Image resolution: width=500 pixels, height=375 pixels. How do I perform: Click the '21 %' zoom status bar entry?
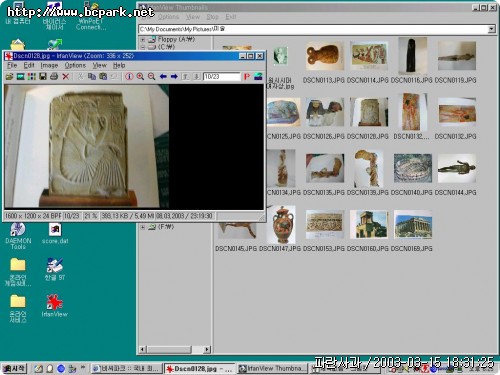point(90,216)
